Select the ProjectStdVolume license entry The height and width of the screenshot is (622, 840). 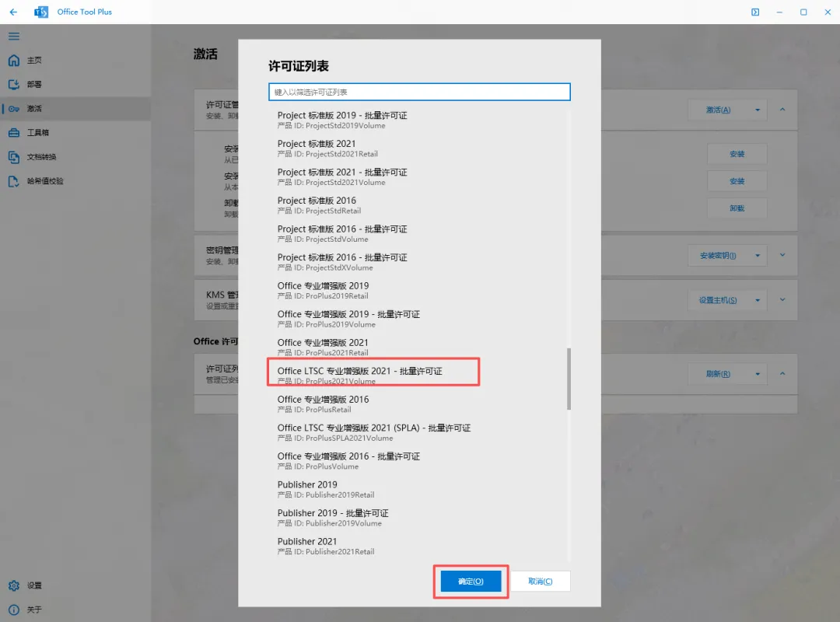(x=419, y=233)
